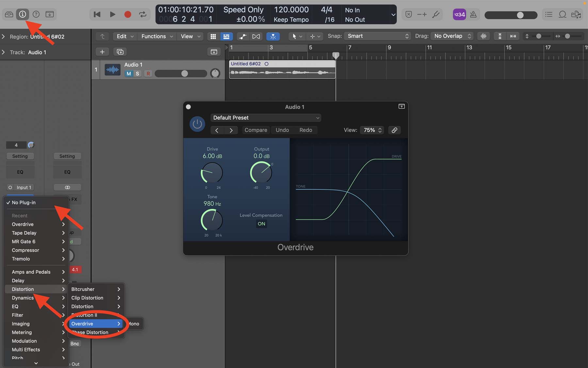Add a new track with plus button
This screenshot has height=368, width=588.
click(102, 52)
